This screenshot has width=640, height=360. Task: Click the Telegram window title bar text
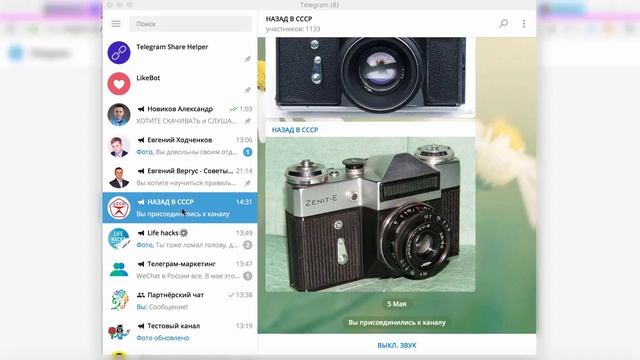[x=319, y=5]
